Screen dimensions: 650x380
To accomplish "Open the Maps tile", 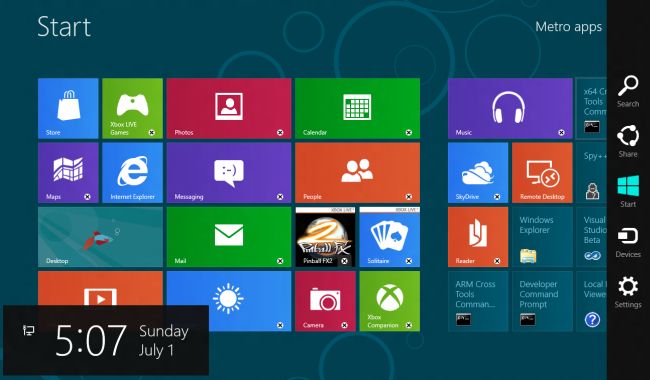I will [x=68, y=172].
